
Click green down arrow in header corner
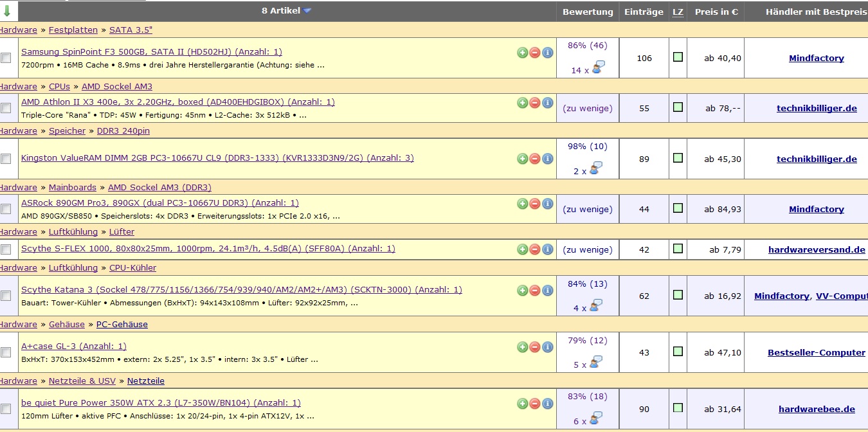point(7,11)
